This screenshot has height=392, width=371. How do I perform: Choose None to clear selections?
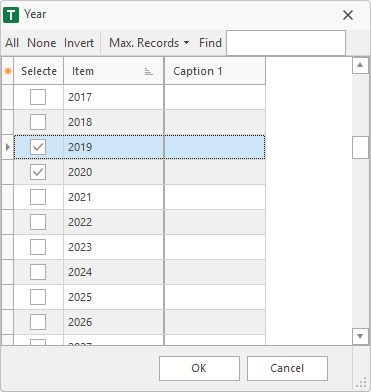tap(42, 43)
